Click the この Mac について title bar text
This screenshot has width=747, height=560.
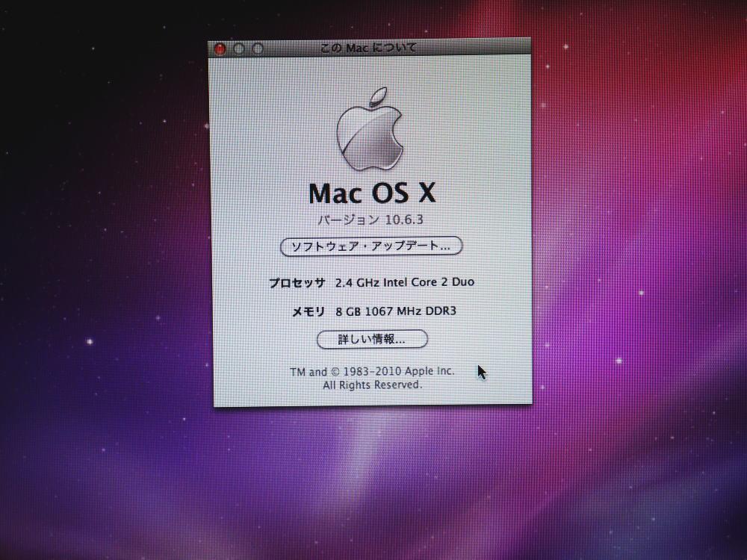[368, 48]
